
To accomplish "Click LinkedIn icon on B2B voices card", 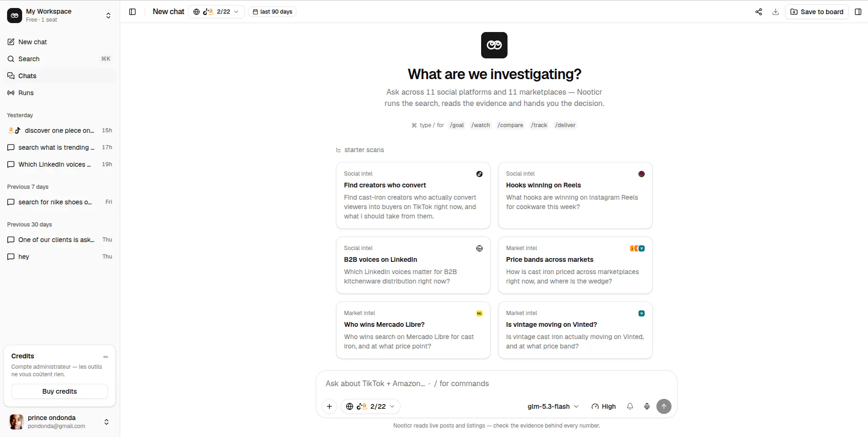I will 479,248.
